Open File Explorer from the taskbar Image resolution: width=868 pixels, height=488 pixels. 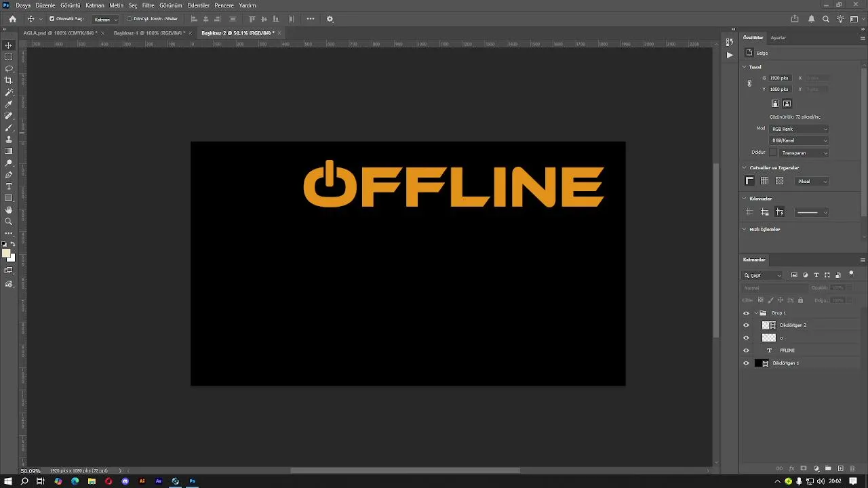pyautogui.click(x=92, y=481)
